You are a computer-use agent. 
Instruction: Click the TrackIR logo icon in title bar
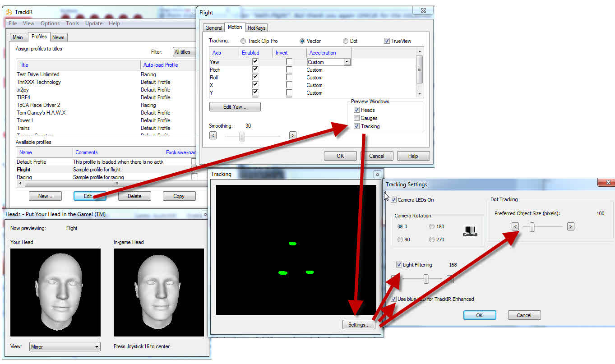click(9, 12)
